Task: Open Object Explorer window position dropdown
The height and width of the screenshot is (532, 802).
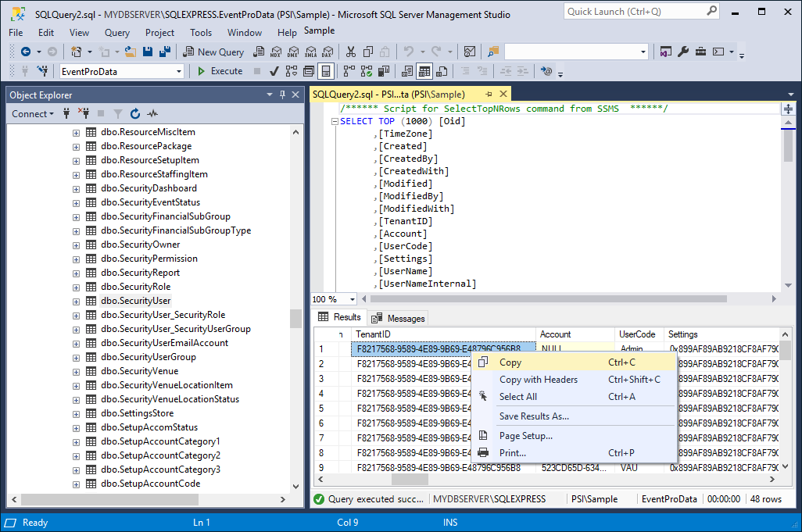Action: 270,95
